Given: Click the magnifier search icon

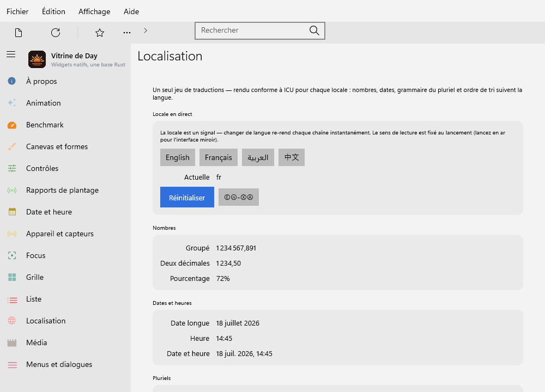Looking at the screenshot, I should pos(314,30).
